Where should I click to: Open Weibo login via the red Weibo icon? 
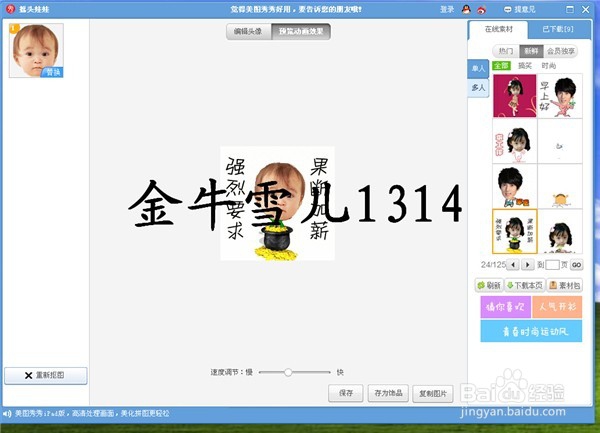[481, 10]
